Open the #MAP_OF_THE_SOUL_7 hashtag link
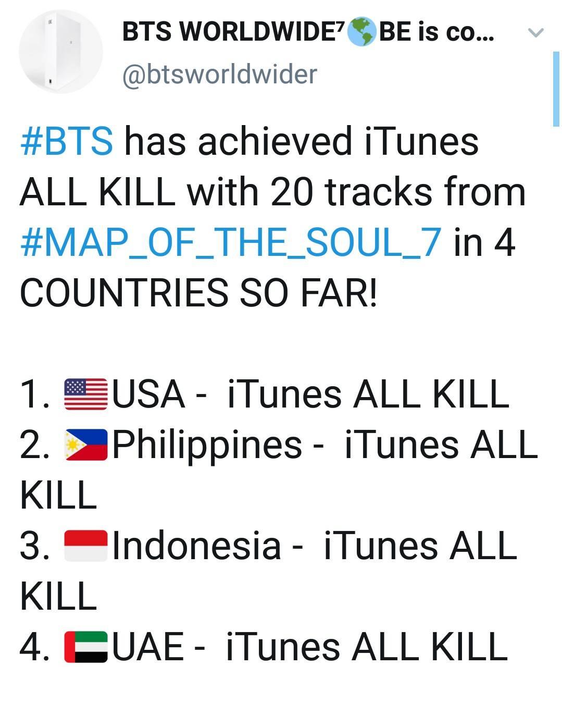The width and height of the screenshot is (562, 728). tap(231, 242)
